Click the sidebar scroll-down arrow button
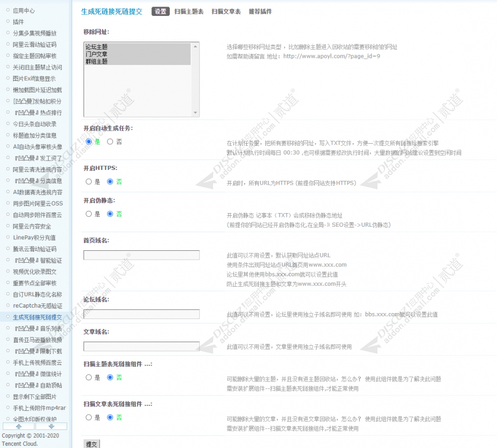 click(51, 426)
